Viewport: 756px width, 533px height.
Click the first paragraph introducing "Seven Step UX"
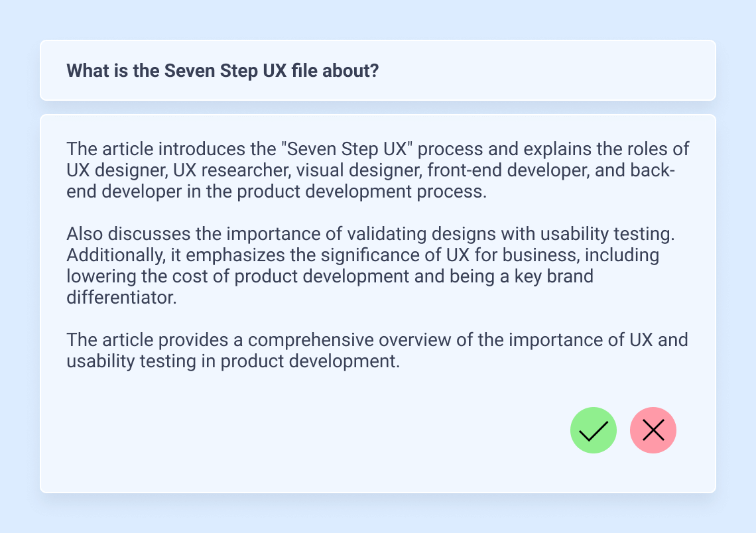pos(371,170)
